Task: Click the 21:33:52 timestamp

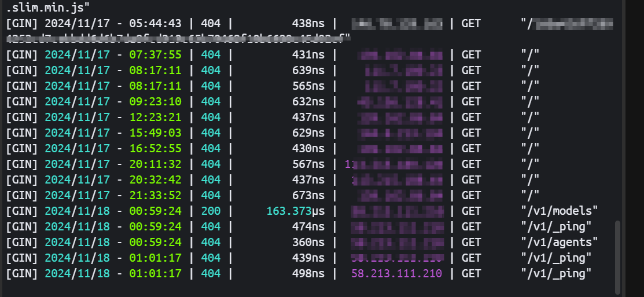Action: coord(155,196)
